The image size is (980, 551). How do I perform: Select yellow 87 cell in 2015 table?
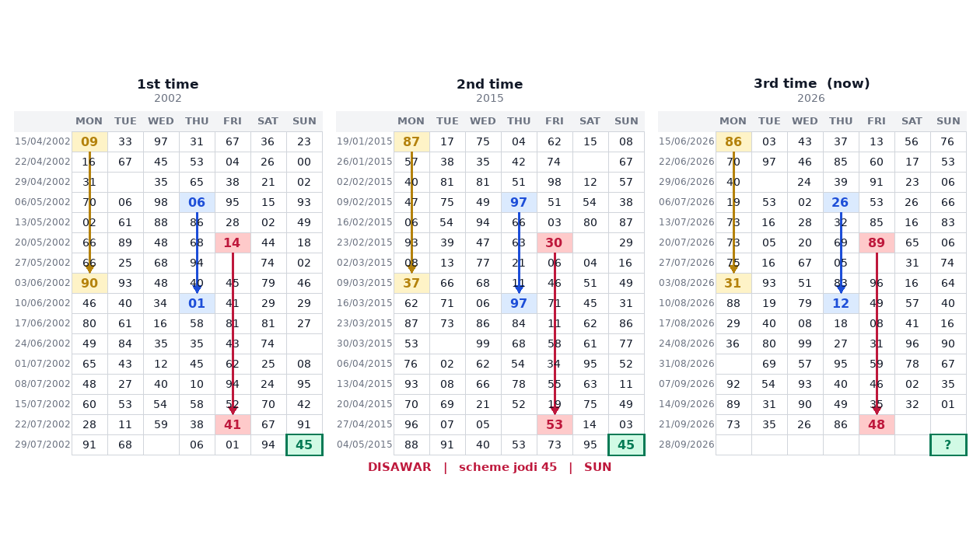[x=411, y=141]
